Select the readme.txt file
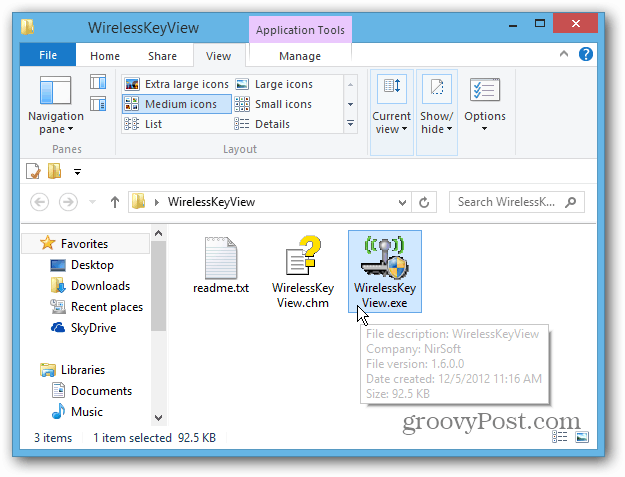The height and width of the screenshot is (477, 625). [x=221, y=265]
